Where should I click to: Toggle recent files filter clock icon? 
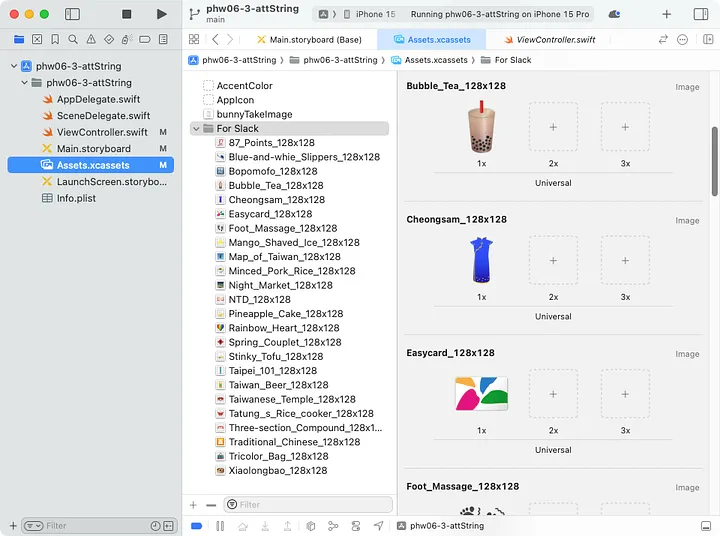point(155,526)
